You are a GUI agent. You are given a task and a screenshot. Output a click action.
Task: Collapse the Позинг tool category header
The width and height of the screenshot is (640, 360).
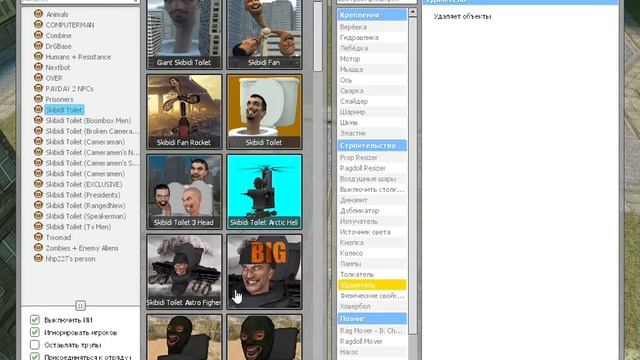tap(372, 319)
